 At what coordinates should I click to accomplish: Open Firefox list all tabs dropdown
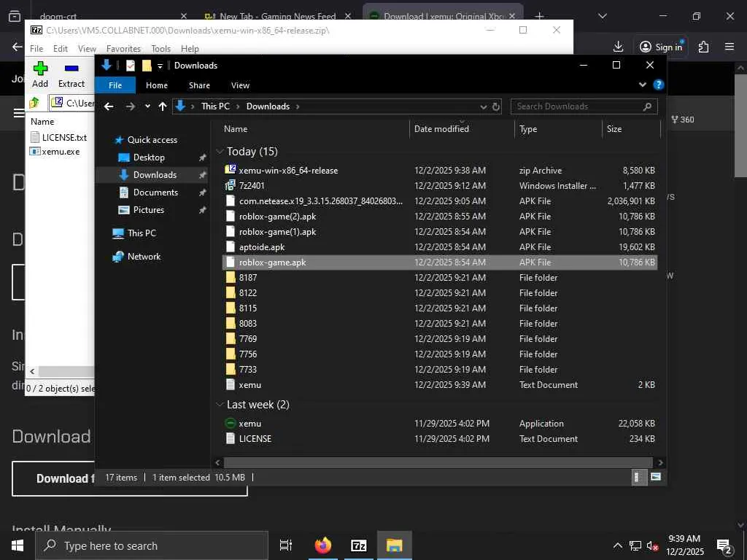coord(603,16)
